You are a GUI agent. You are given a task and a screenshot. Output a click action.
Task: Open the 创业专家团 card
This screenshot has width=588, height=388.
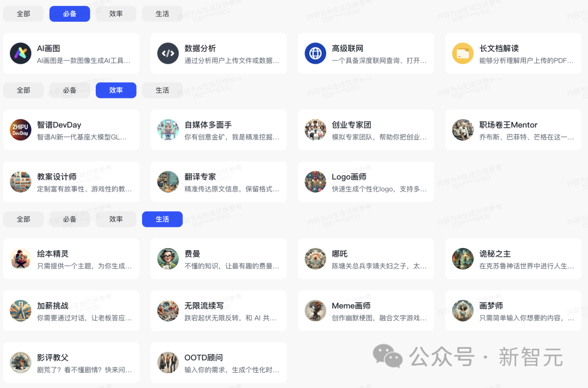365,130
